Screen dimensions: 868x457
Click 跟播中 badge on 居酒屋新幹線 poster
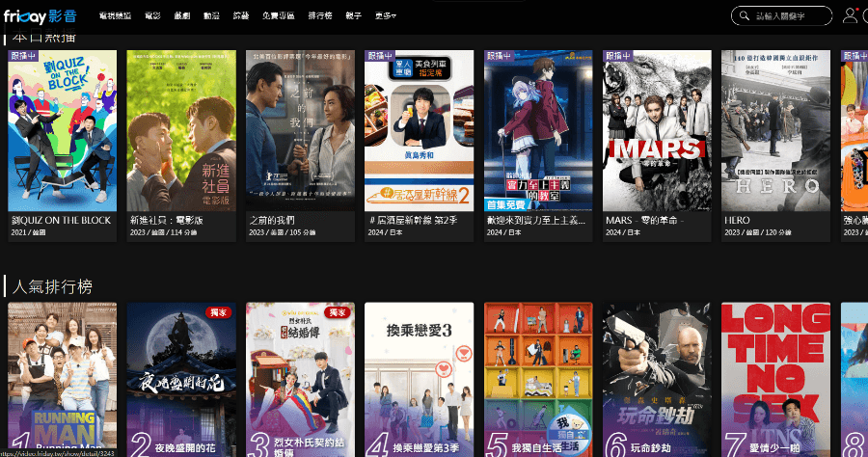[380, 56]
